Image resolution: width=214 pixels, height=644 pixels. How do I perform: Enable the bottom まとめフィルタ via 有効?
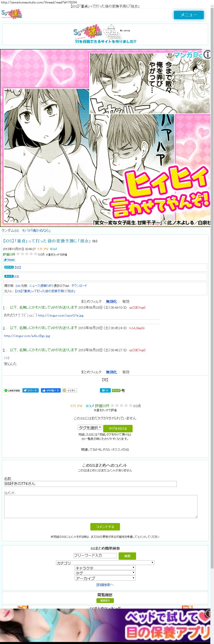point(126,372)
